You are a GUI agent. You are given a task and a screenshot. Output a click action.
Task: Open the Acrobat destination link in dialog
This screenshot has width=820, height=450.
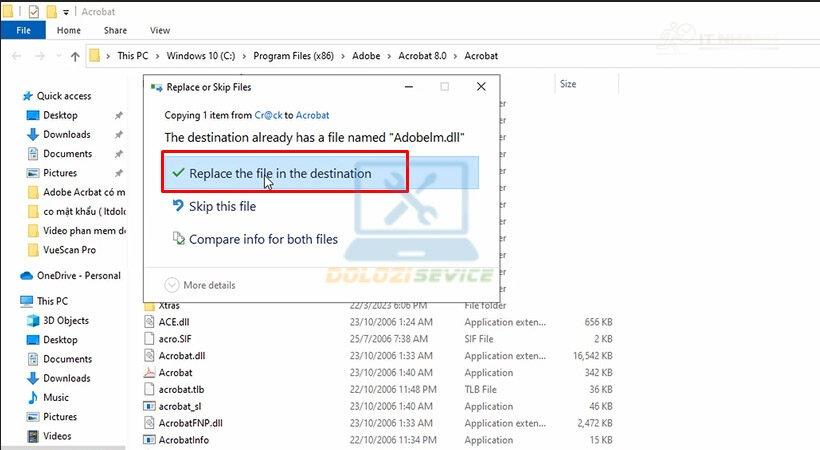tap(312, 115)
